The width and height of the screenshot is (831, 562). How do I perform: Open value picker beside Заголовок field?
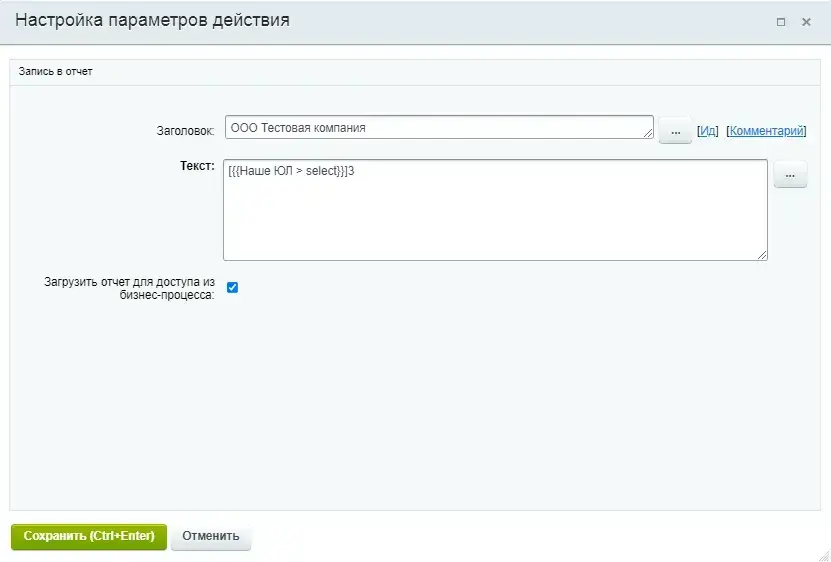click(x=675, y=131)
